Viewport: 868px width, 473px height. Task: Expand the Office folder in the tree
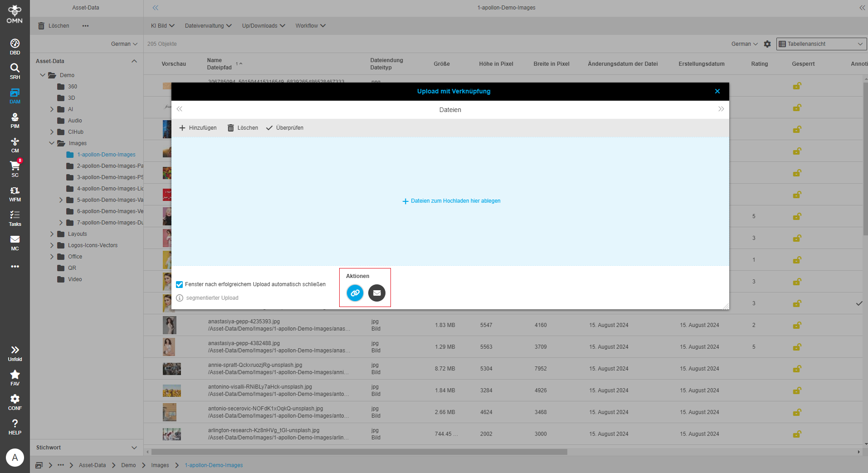pyautogui.click(x=52, y=256)
